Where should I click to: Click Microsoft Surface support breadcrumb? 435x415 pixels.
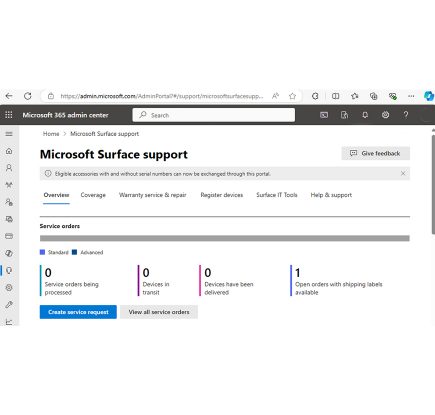pyautogui.click(x=104, y=134)
